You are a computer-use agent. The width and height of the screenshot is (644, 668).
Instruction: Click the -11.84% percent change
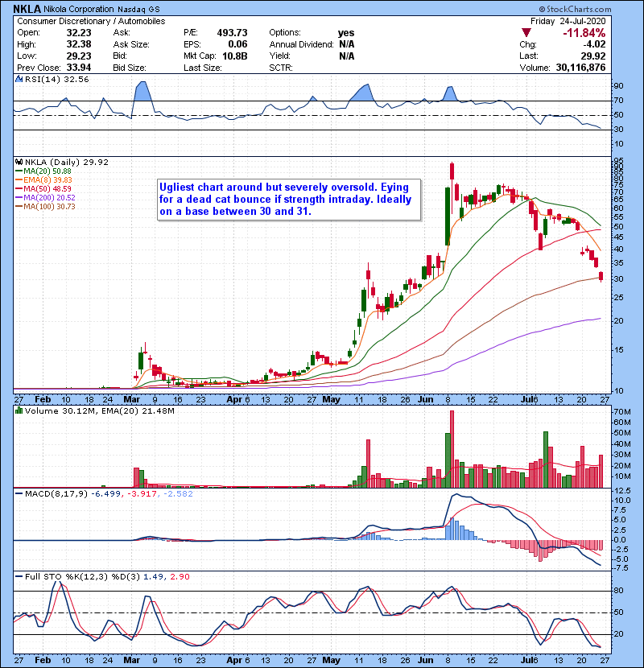[x=584, y=33]
